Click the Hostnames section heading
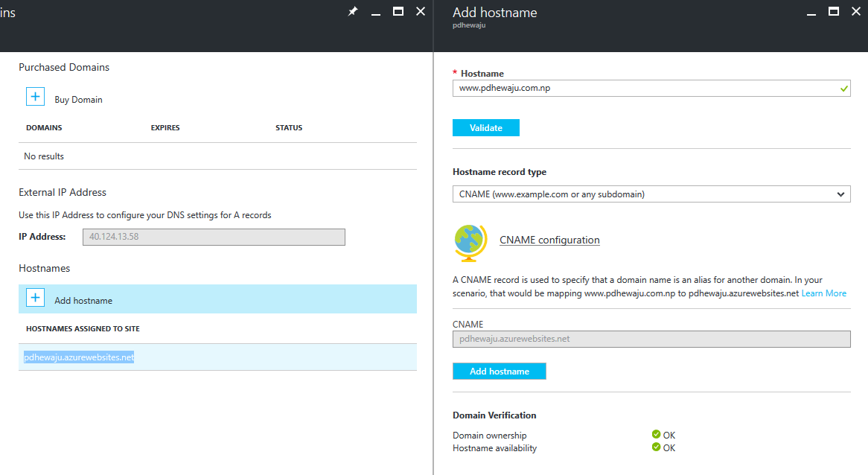Screen dimensions: 868x475 pos(44,268)
